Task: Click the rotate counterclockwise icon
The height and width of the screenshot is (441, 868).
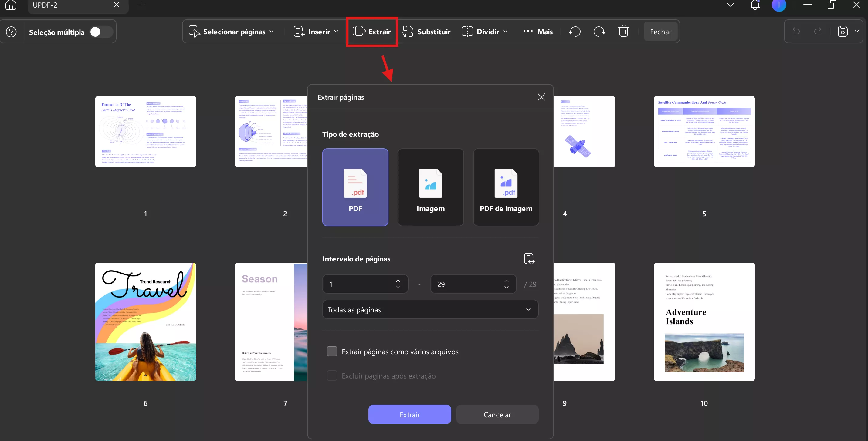Action: (x=575, y=32)
